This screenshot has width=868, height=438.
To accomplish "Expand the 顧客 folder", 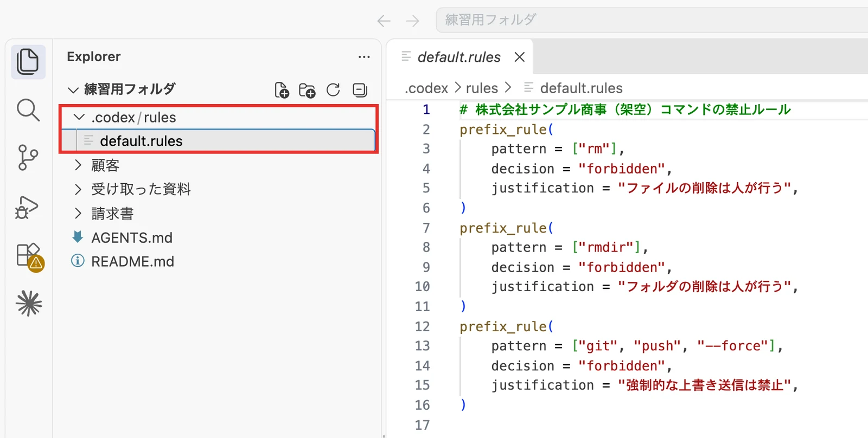I will click(78, 165).
